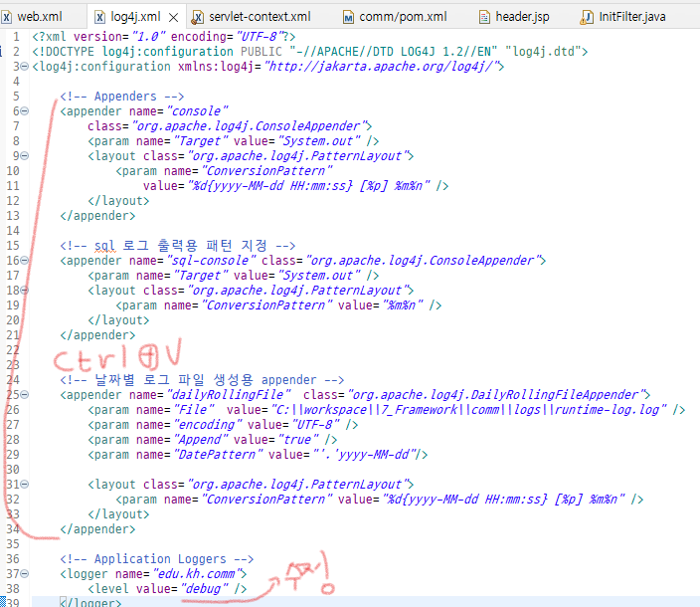Click the "UTF-8" encoding value on line 27
The height and width of the screenshot is (607, 700).
(x=315, y=425)
